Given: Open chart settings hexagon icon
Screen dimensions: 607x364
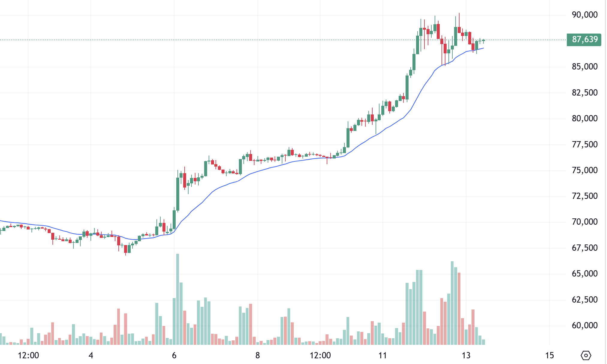Looking at the screenshot, I should click(586, 355).
